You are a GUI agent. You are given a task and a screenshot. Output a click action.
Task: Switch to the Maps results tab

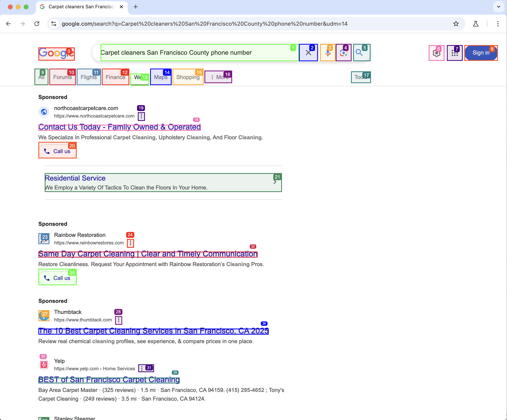click(x=161, y=77)
